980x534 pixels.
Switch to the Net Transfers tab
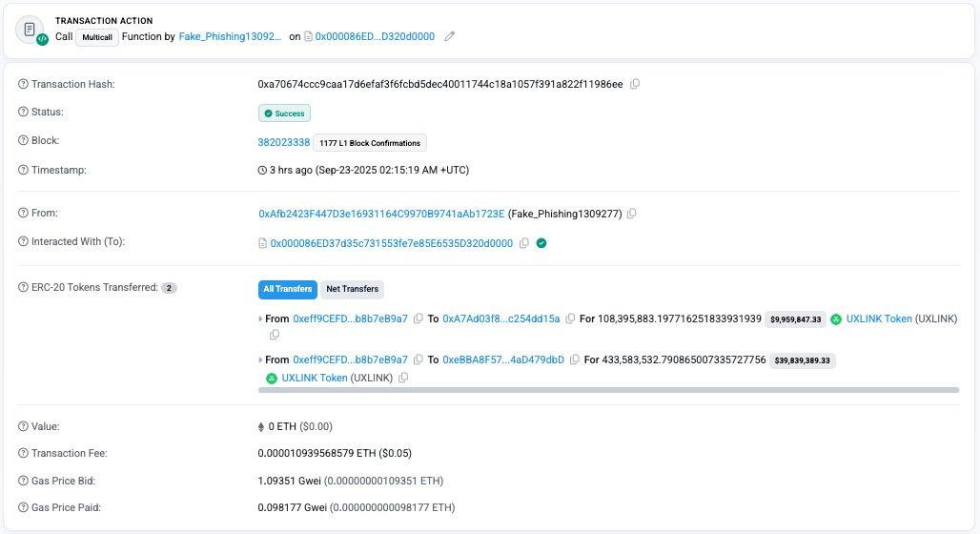[353, 289]
